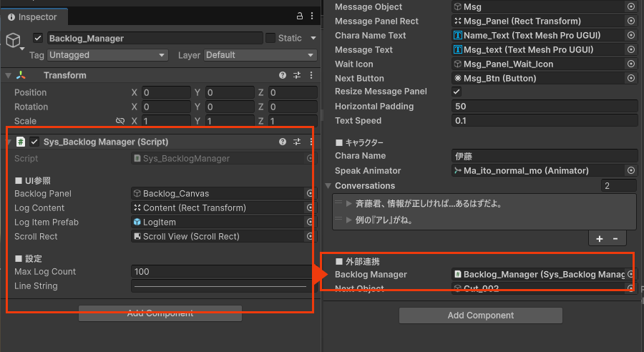Uncheck the Resize Message Panel checkbox
The height and width of the screenshot is (352, 644).
[457, 92]
